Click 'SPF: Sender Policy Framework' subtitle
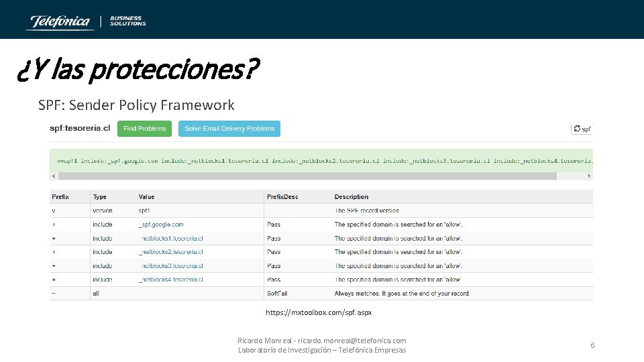Screen dimensions: 644x362 pos(136,105)
